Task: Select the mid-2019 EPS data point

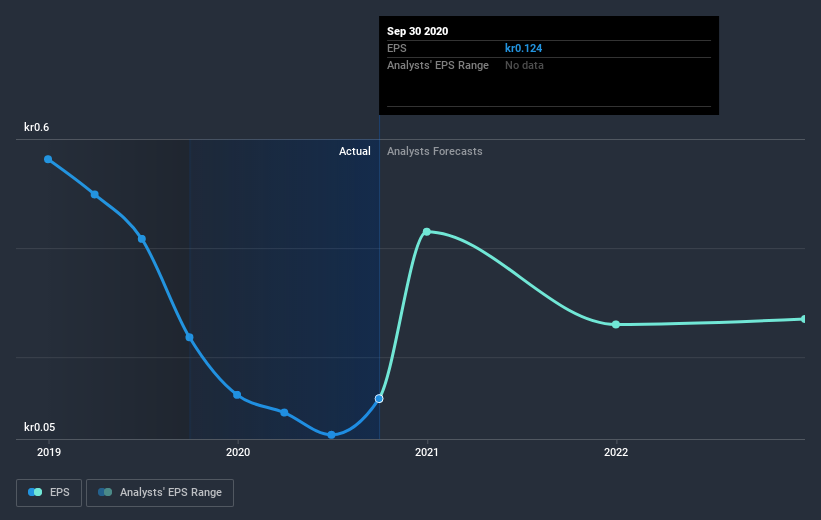Action: click(142, 239)
